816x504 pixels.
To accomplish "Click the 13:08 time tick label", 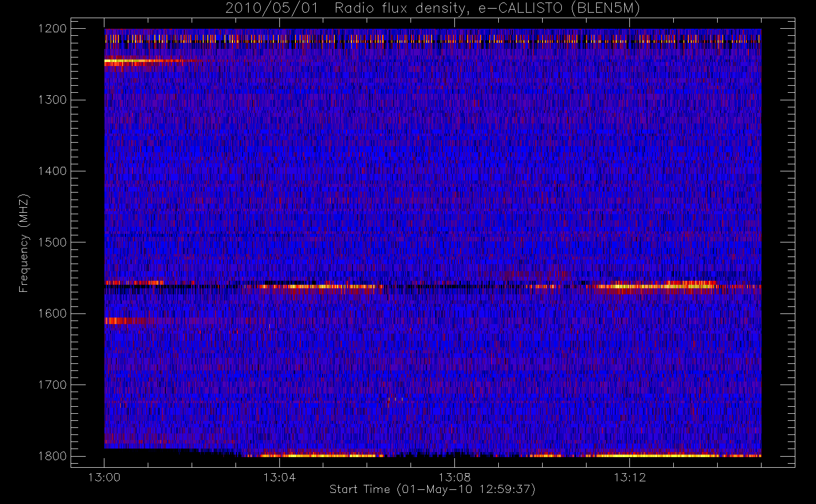I will (454, 477).
